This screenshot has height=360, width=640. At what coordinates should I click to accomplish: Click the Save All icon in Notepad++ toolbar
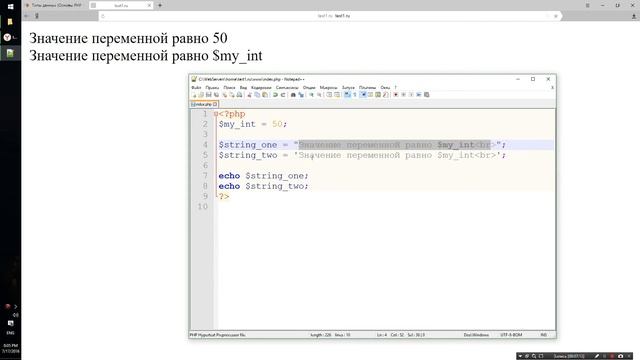[216, 95]
